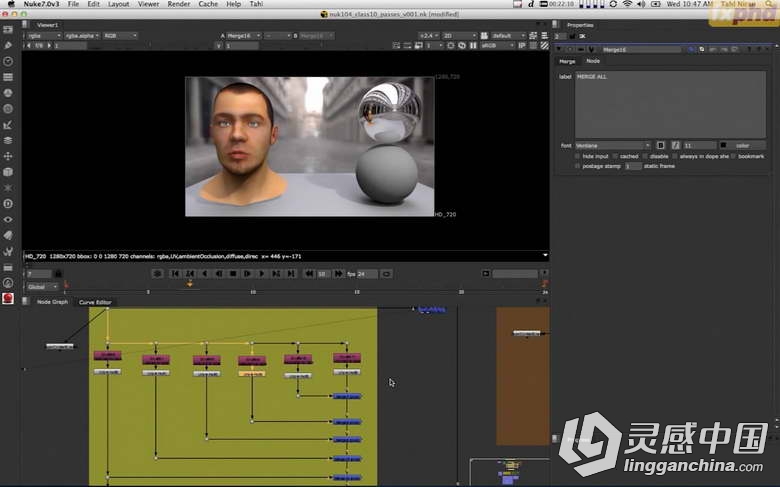Screen dimensions: 780x487
Task: Open the rgba.alpha channel dropdown
Action: click(82, 36)
